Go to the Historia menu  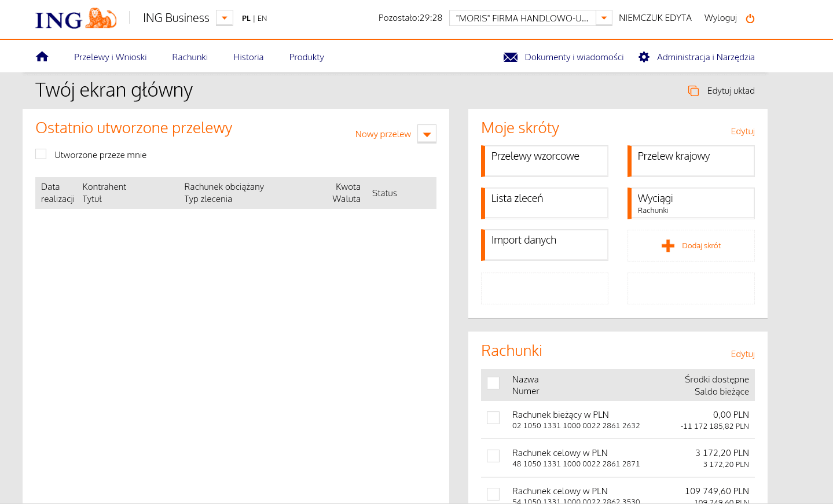click(248, 57)
